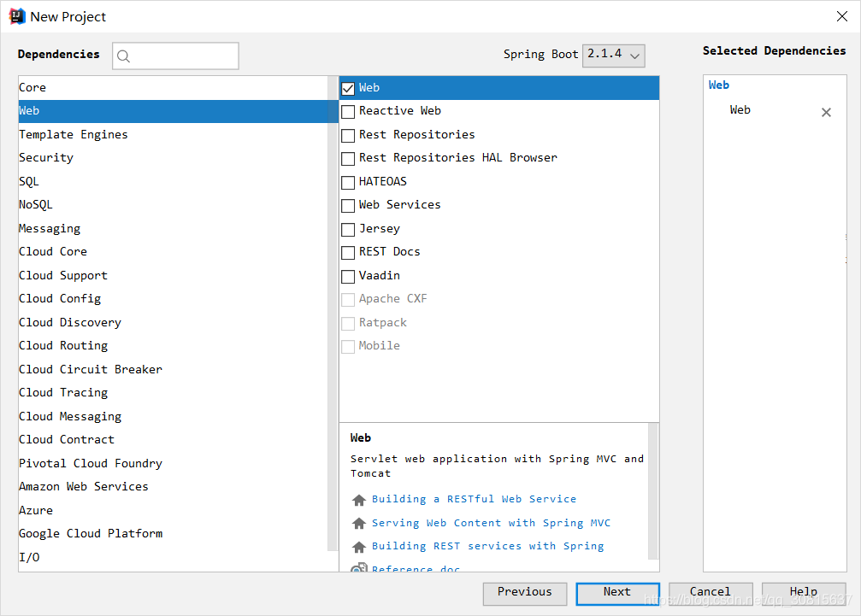Select Amazon Web Services category

(173, 486)
